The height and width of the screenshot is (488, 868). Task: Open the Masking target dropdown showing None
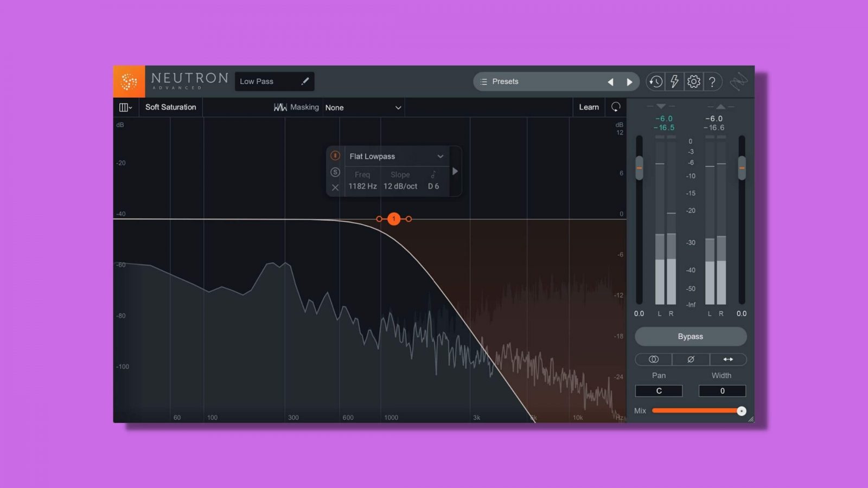362,107
